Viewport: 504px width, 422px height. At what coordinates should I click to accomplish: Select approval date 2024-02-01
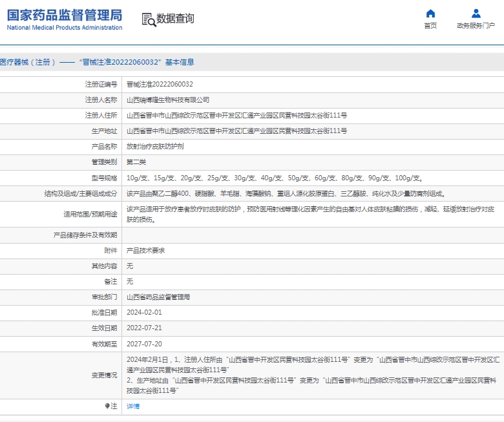tap(144, 312)
